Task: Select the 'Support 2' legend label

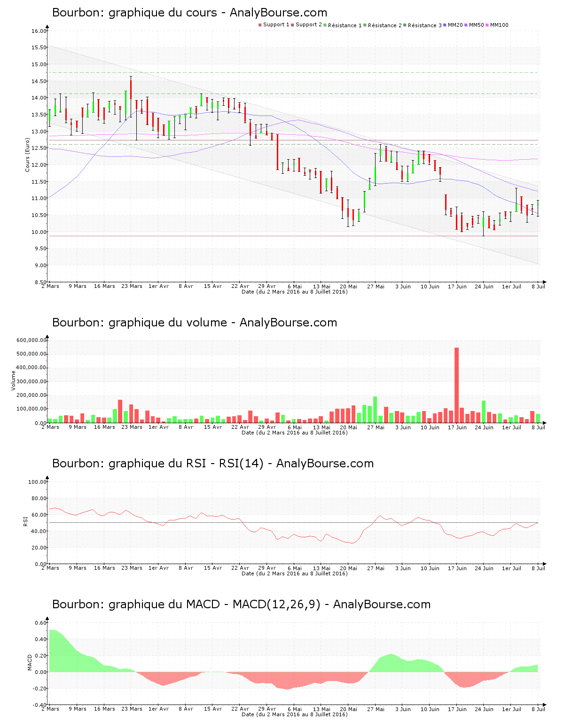Action: tap(309, 25)
